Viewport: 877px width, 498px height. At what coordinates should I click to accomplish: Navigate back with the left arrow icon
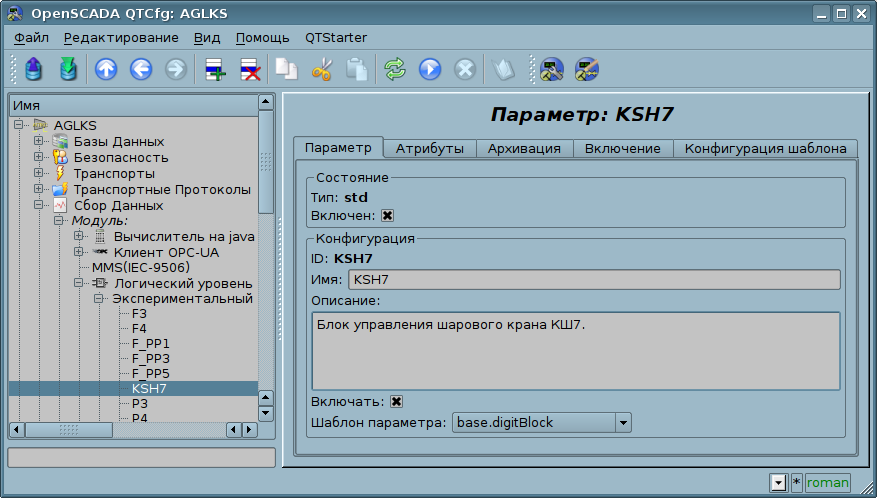point(141,70)
